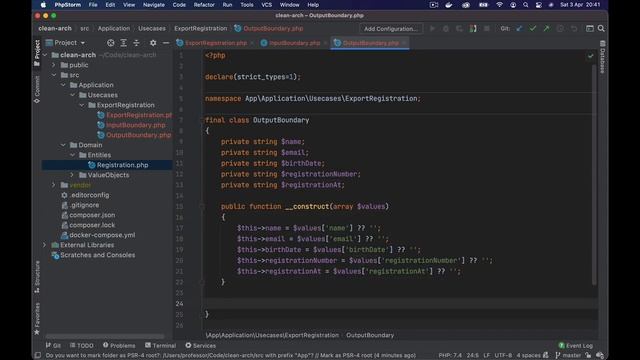This screenshot has height=360, width=640.
Task: Open the Commit tool window
Action: (37, 90)
